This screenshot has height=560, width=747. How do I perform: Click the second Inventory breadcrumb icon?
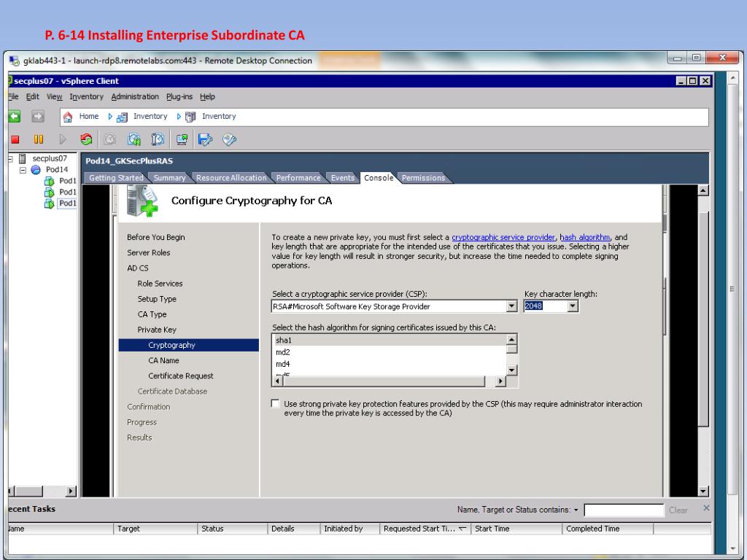coord(190,117)
